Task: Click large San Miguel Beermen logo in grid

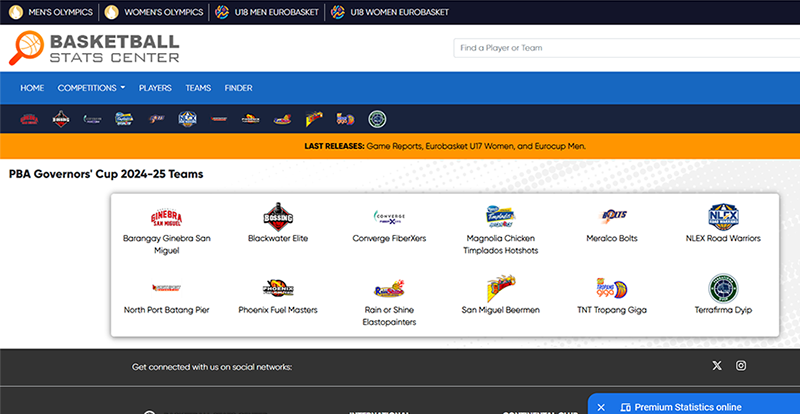Action: click(501, 288)
